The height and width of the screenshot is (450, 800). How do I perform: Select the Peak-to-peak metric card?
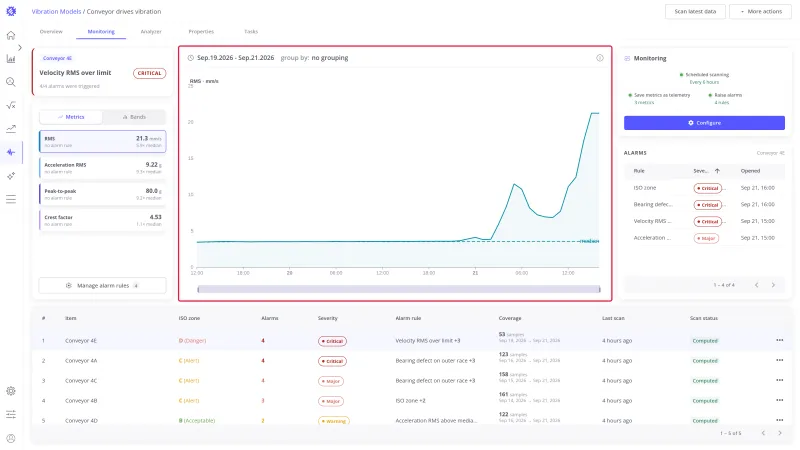(x=103, y=194)
